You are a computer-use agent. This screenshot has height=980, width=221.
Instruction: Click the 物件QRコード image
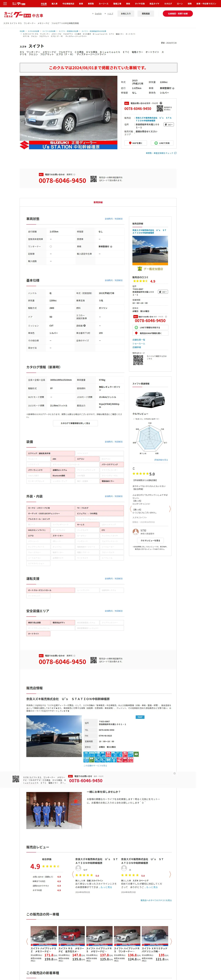(x=138, y=360)
